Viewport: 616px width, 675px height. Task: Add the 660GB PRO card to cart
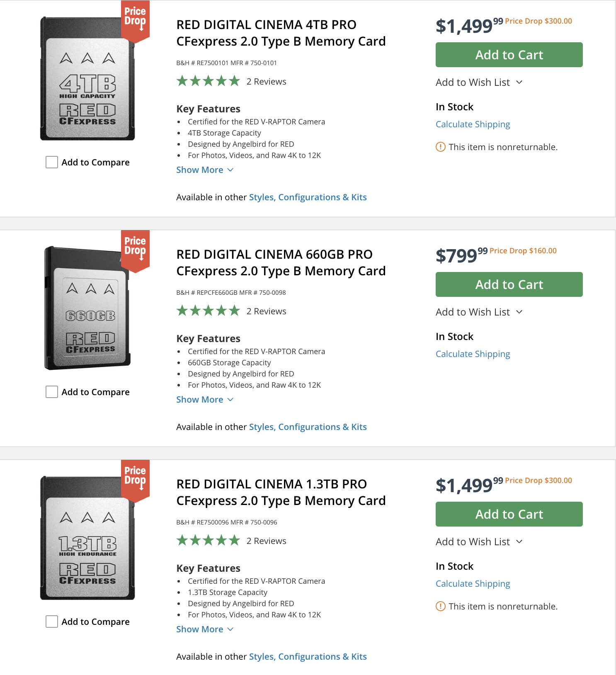(x=509, y=284)
